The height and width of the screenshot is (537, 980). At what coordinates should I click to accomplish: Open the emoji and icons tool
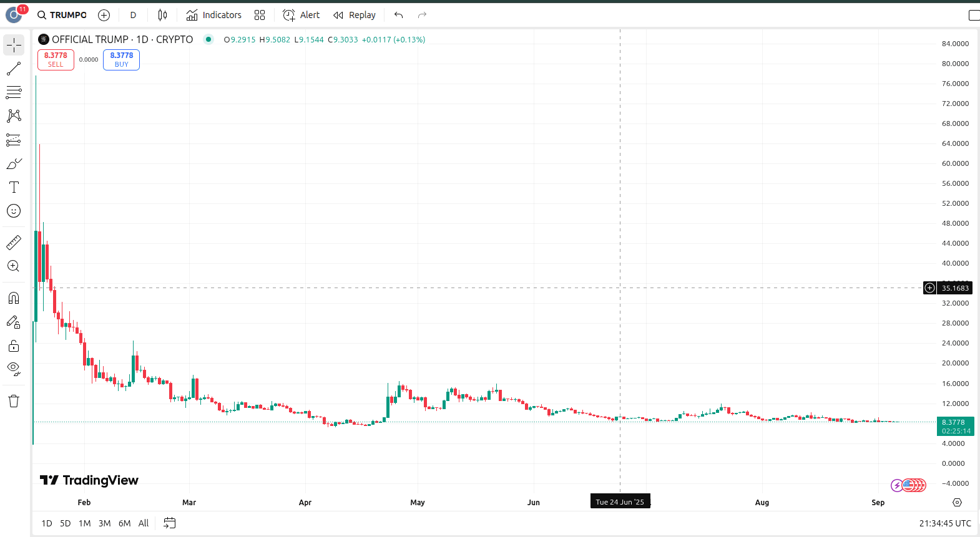(x=14, y=211)
